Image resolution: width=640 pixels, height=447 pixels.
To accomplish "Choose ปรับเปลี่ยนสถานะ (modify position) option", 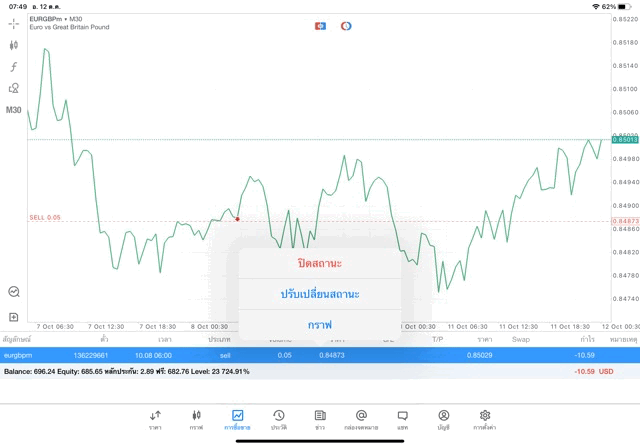I will click(x=320, y=294).
